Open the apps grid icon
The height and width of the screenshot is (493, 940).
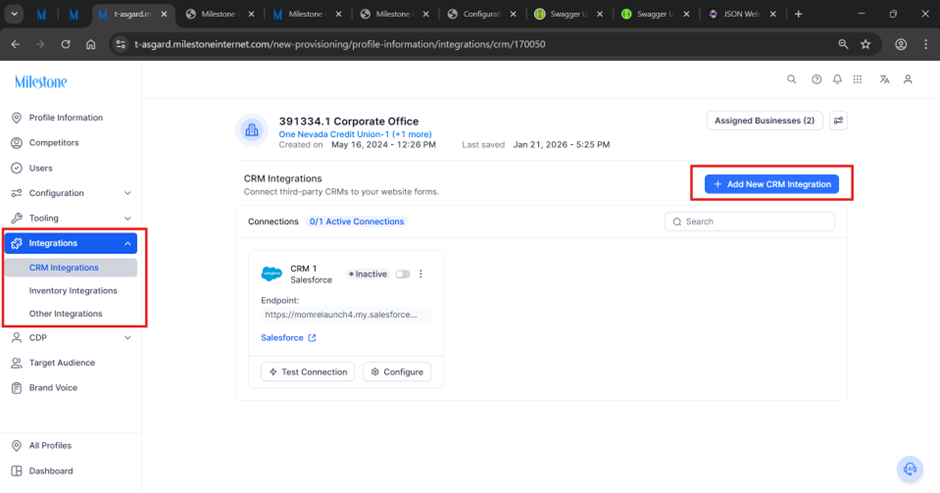click(x=858, y=79)
